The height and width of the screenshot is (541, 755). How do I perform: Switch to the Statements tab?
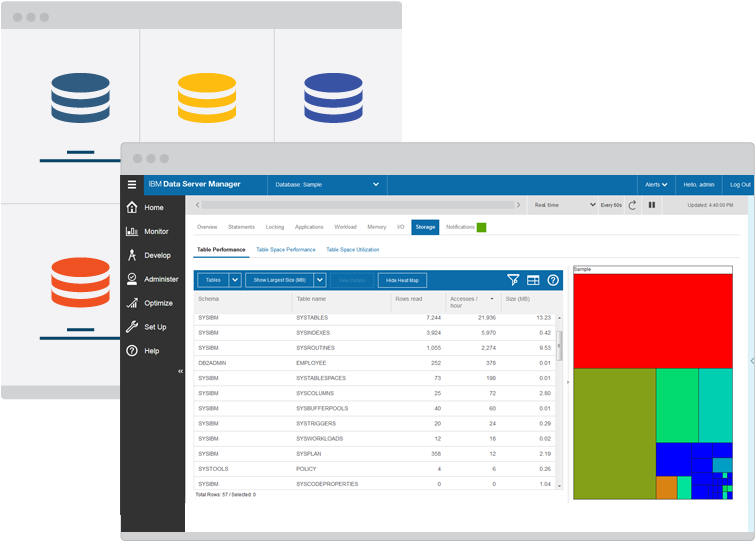point(241,227)
